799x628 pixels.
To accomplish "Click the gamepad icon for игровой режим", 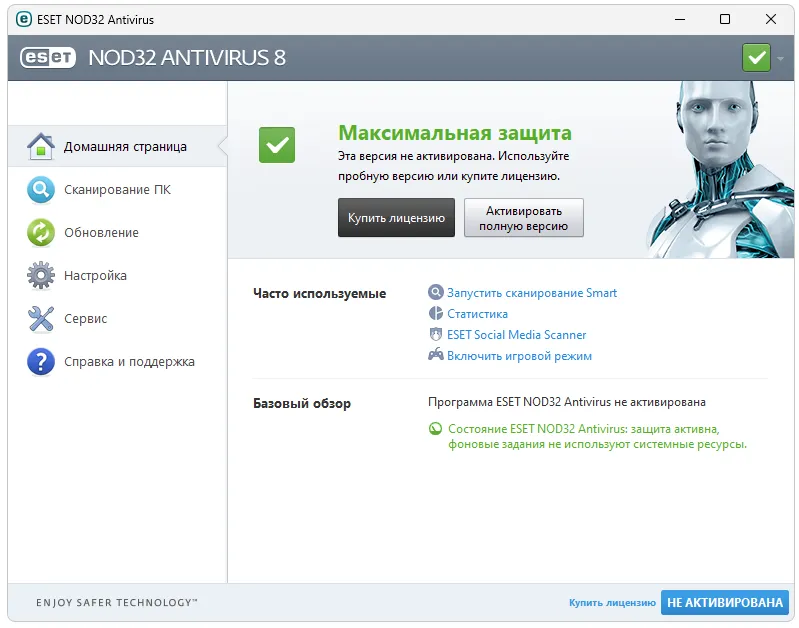I will (x=436, y=354).
